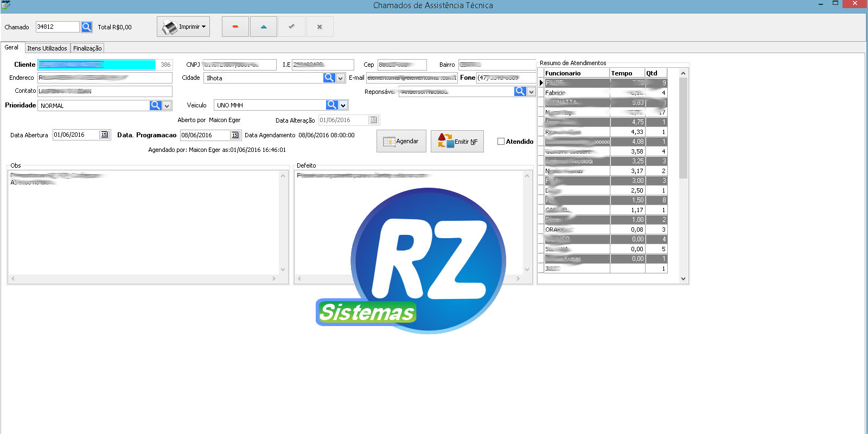Click the grey X cancel toolbar button
Image resolution: width=868 pixels, height=434 pixels.
(320, 27)
